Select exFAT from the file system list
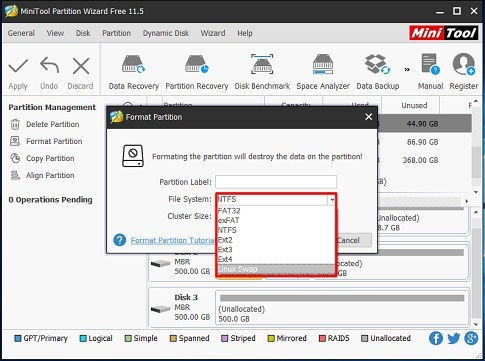The height and width of the screenshot is (361, 485). pos(275,220)
